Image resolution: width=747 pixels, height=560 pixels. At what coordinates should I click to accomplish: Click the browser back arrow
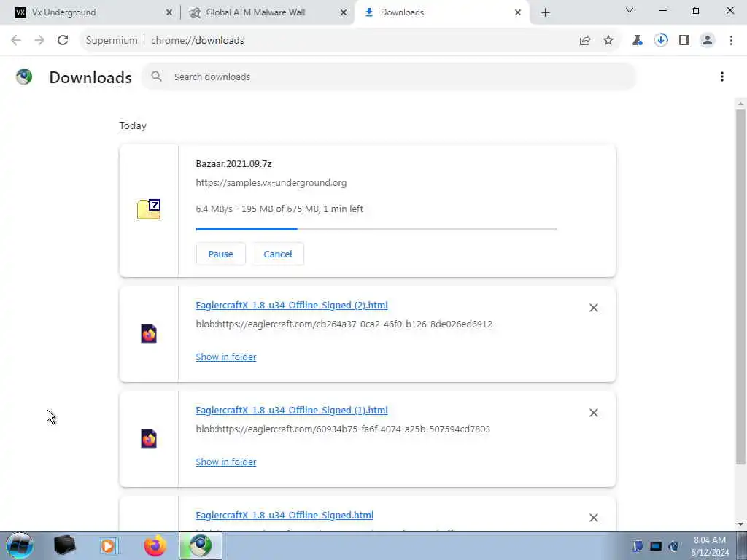point(16,41)
